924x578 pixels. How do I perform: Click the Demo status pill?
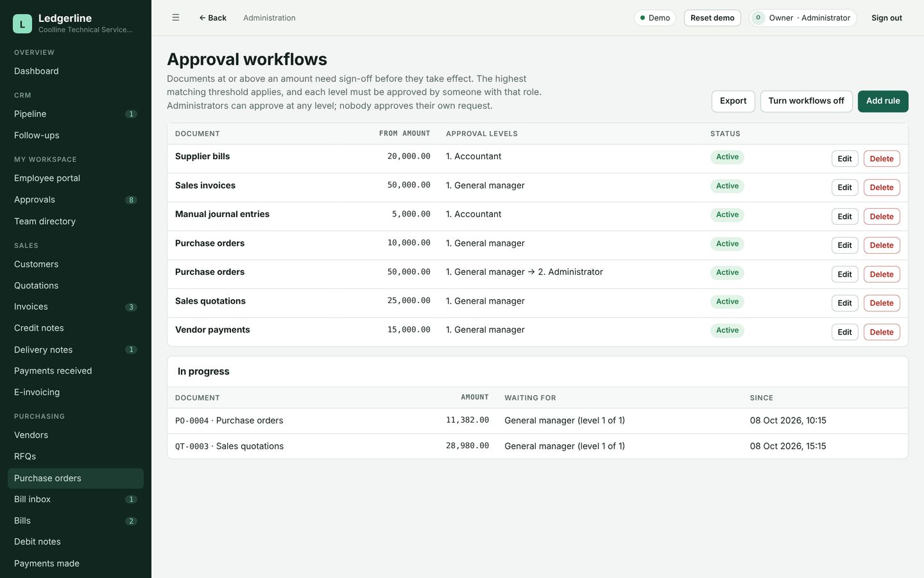(x=655, y=18)
